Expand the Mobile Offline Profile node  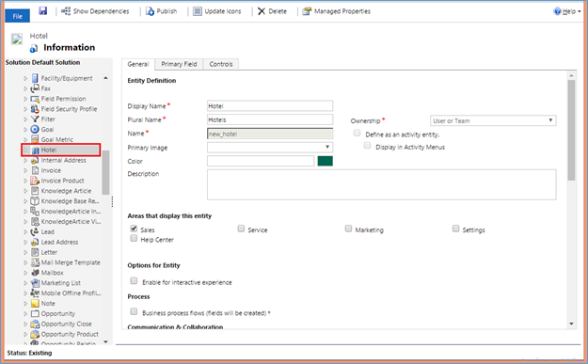click(x=25, y=293)
